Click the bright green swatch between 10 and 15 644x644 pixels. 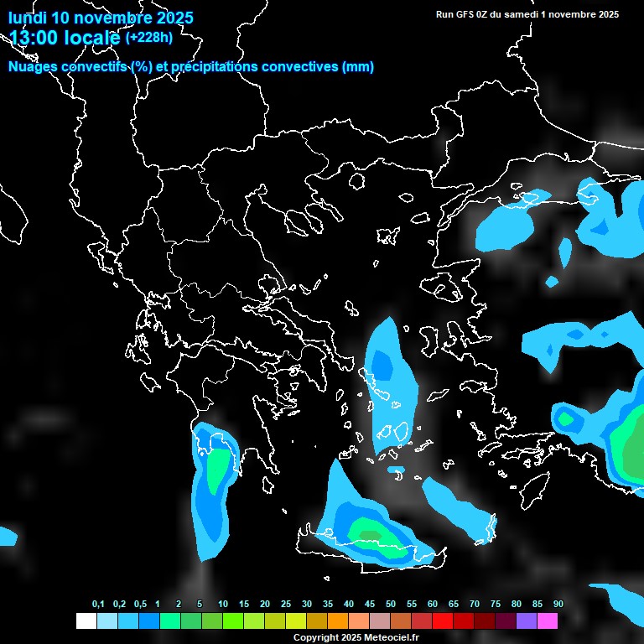coord(232,621)
